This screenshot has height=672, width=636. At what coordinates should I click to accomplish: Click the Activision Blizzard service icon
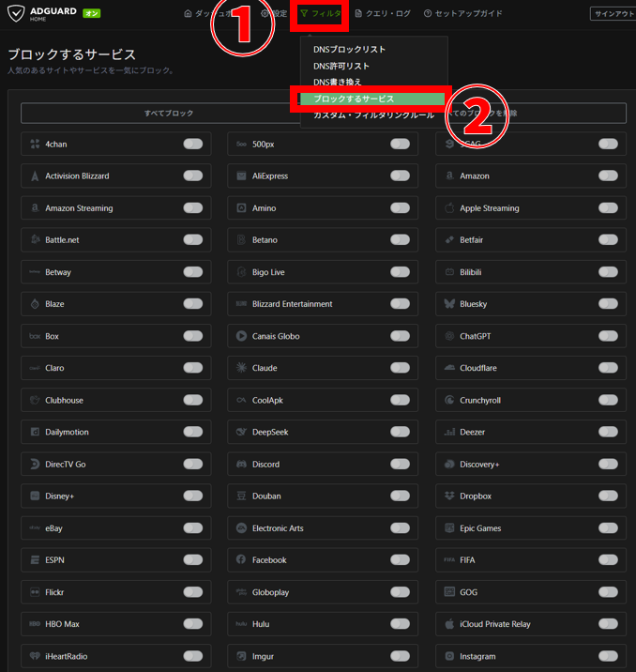tap(35, 176)
